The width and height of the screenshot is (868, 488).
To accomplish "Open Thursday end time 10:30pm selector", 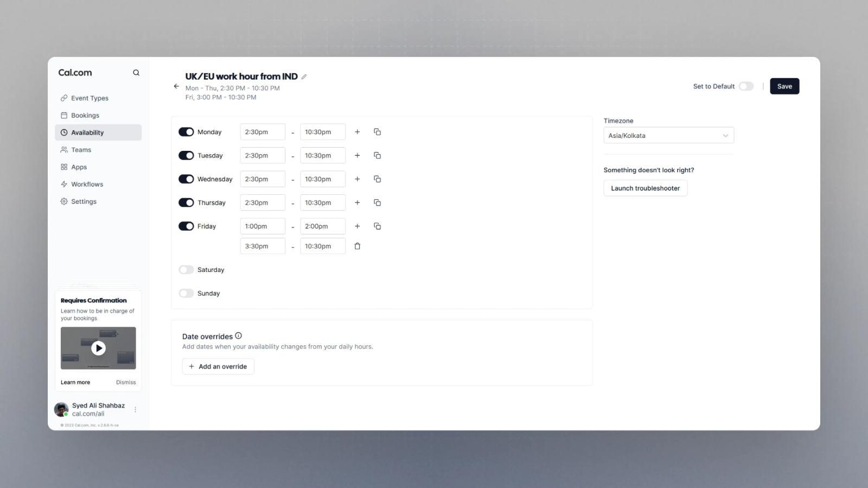I will [x=323, y=202].
